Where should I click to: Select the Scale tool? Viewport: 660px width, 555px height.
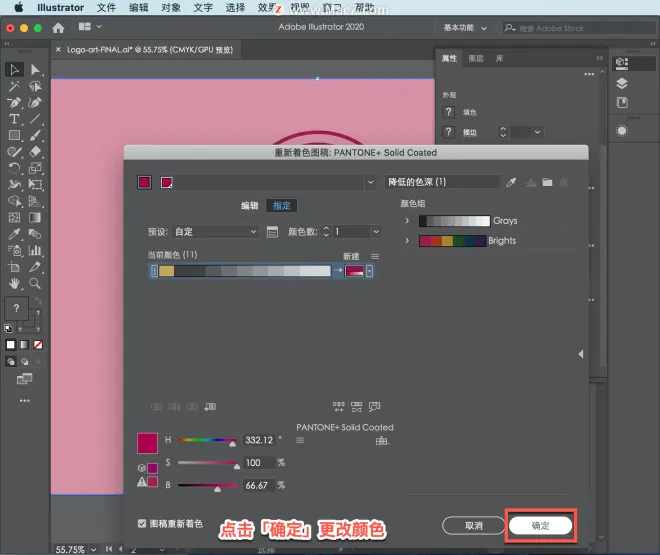point(35,168)
